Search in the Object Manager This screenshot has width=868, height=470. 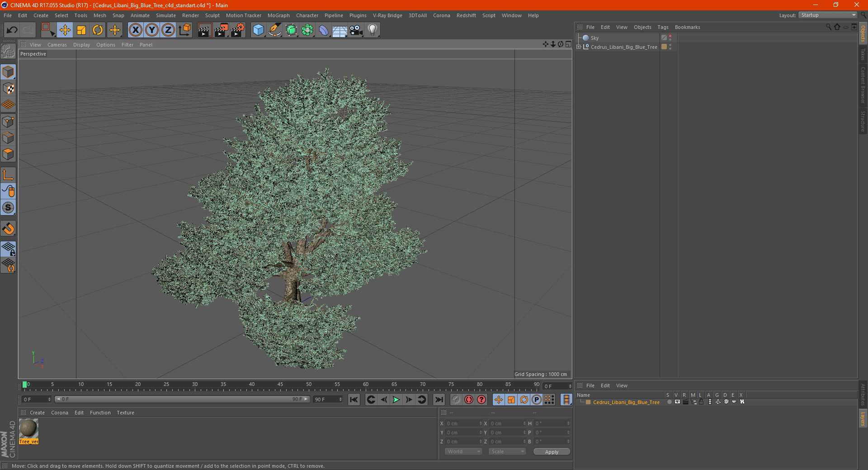coord(829,27)
